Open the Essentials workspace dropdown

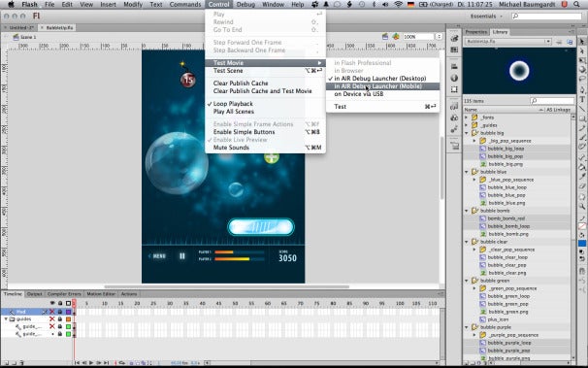click(x=486, y=17)
